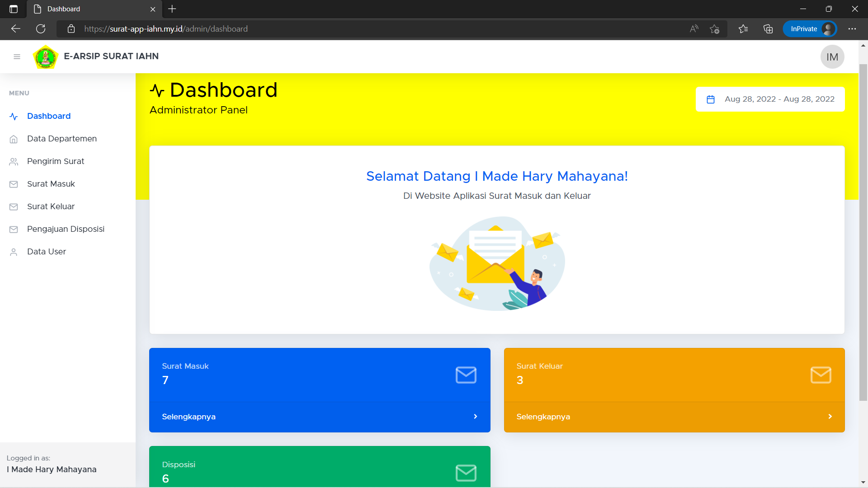Add this page to favorites star
The width and height of the screenshot is (868, 488).
pyautogui.click(x=714, y=29)
